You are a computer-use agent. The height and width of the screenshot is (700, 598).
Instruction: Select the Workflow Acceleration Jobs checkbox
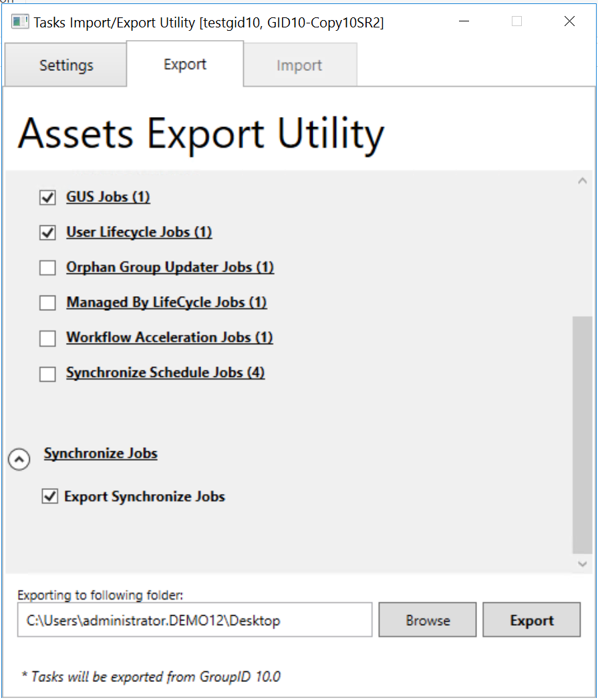(47, 338)
